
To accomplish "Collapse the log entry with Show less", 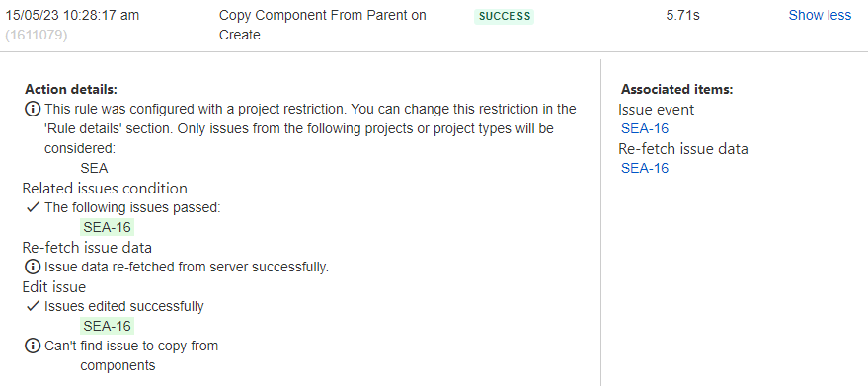I will click(x=820, y=15).
